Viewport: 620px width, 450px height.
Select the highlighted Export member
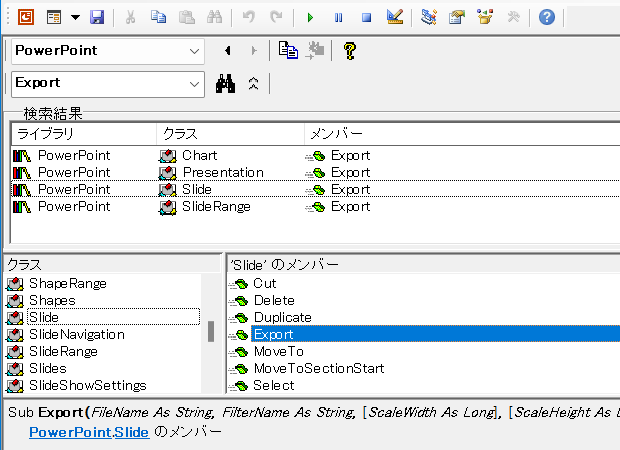point(435,335)
